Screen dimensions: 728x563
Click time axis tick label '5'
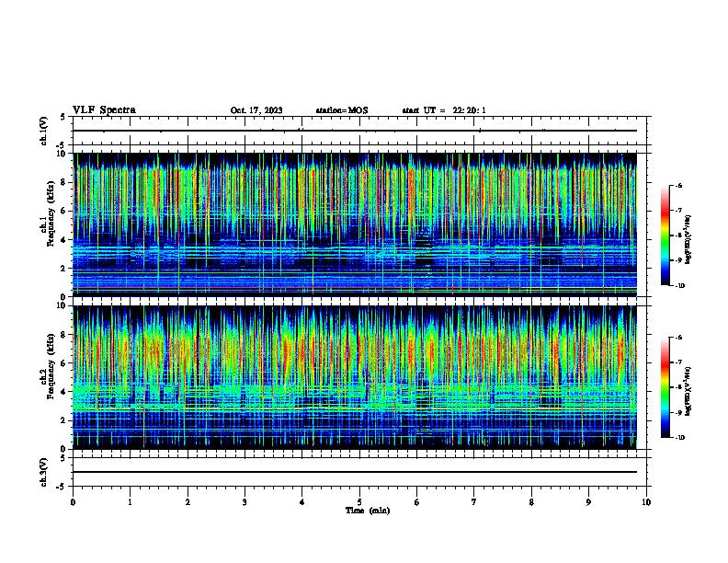(359, 502)
